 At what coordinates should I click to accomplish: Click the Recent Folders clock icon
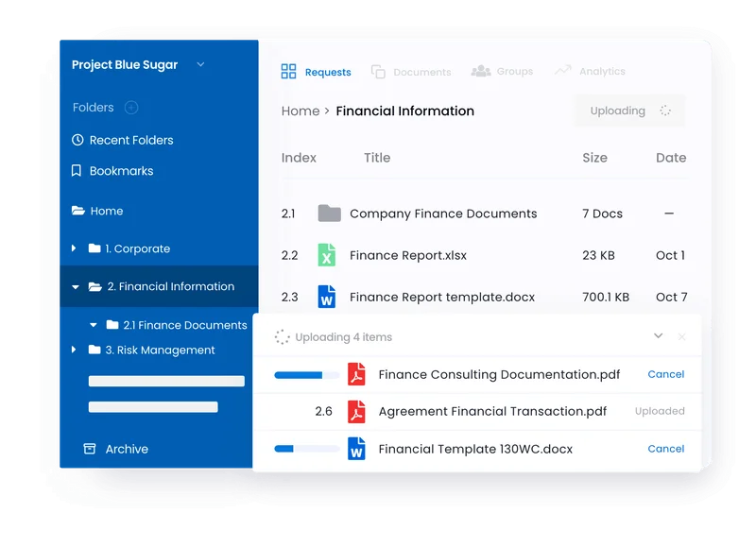[x=76, y=140]
